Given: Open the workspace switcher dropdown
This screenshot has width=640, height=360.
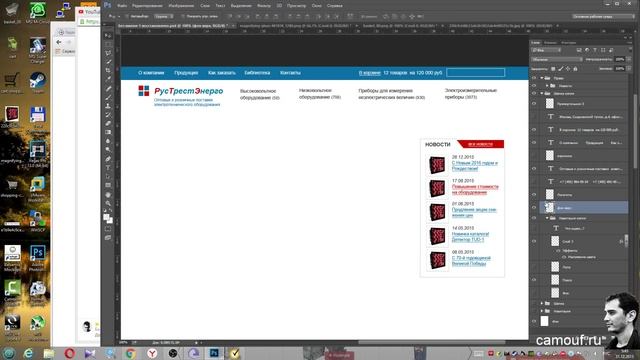Looking at the screenshot, I should (x=603, y=16).
